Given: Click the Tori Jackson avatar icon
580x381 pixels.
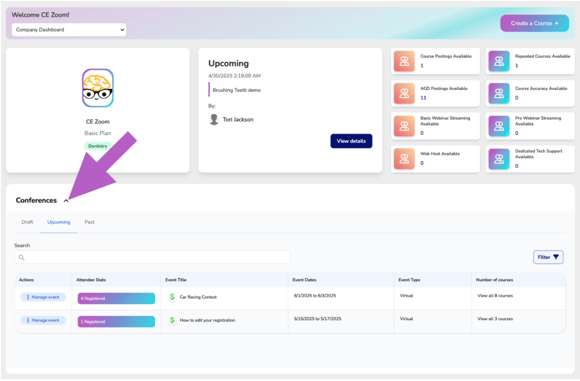Looking at the screenshot, I should (214, 119).
